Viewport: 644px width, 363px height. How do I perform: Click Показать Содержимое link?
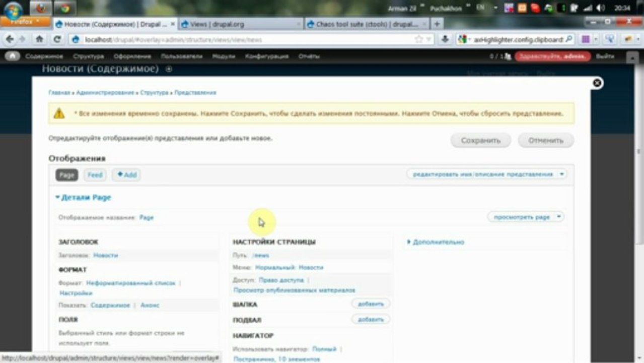point(110,306)
